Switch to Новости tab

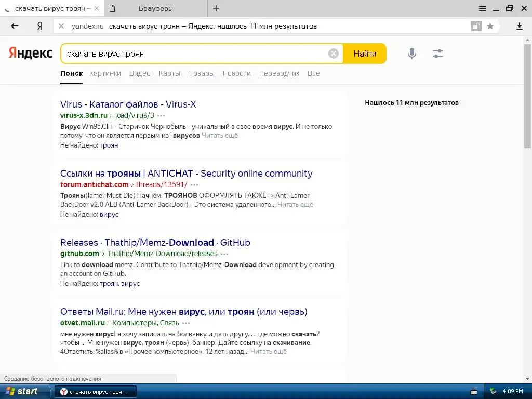237,73
